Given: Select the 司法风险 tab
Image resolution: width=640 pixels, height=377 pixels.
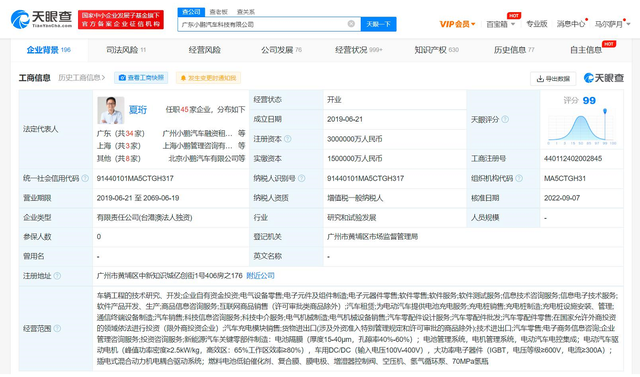Looking at the screenshot, I should click(x=126, y=50).
